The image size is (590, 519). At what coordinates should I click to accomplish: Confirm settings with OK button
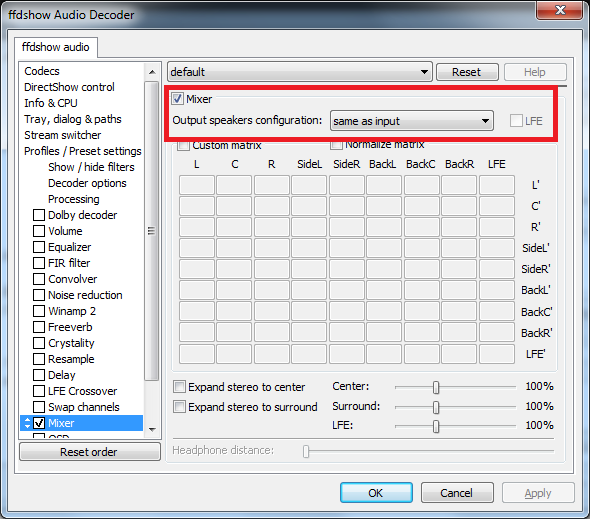click(376, 493)
